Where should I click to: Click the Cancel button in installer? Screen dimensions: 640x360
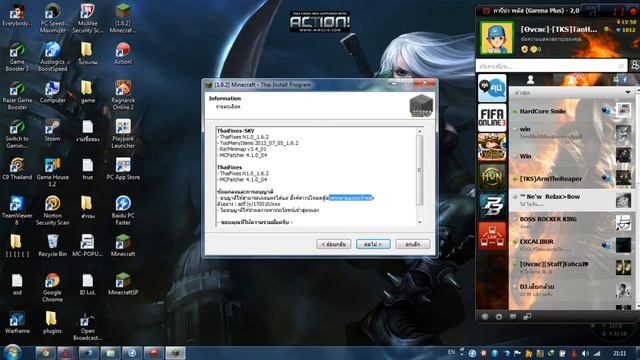[413, 244]
